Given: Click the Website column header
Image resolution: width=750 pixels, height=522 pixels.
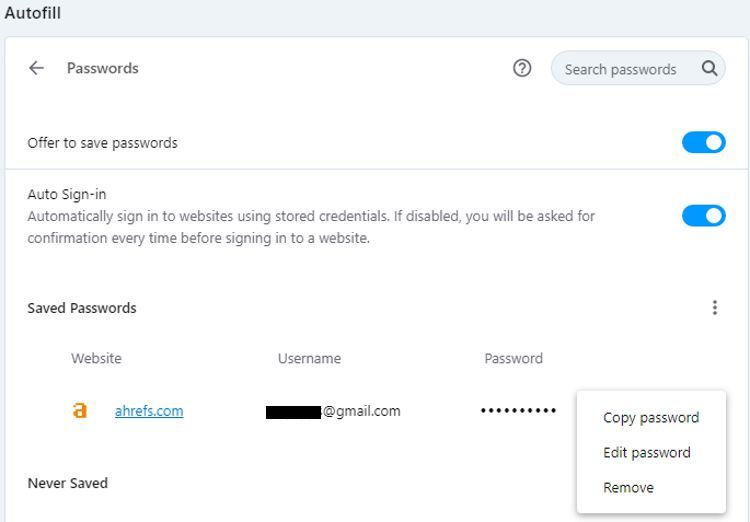Looking at the screenshot, I should pos(96,358).
